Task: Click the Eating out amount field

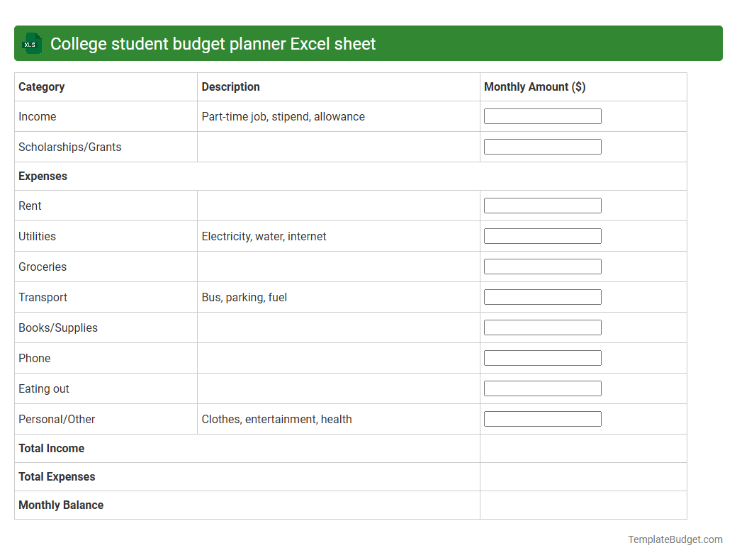Action: [542, 388]
